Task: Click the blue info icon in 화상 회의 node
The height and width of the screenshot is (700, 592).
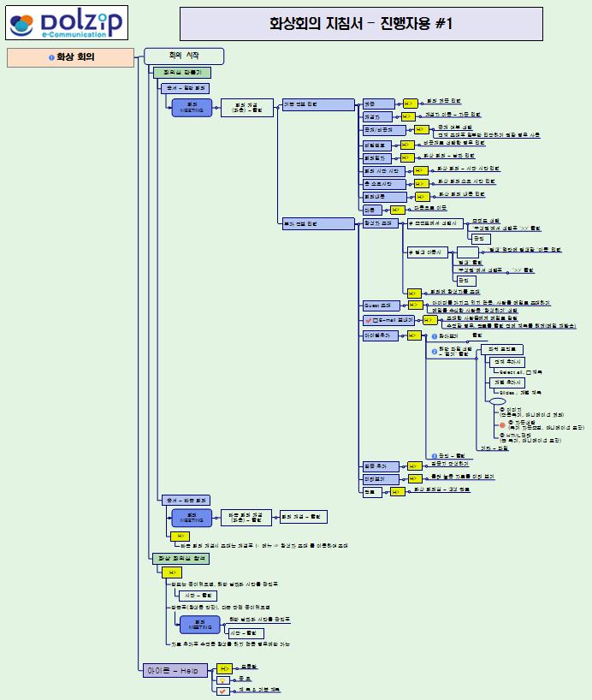Action: pos(51,58)
